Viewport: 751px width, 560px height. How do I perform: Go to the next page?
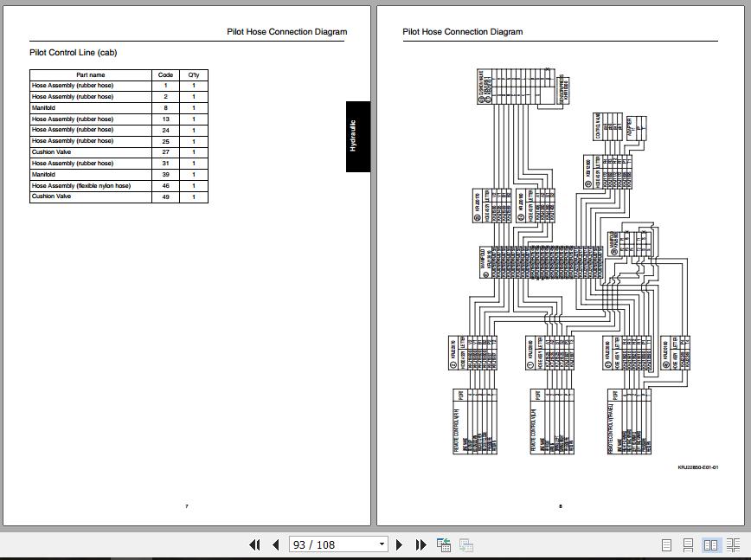coord(400,544)
